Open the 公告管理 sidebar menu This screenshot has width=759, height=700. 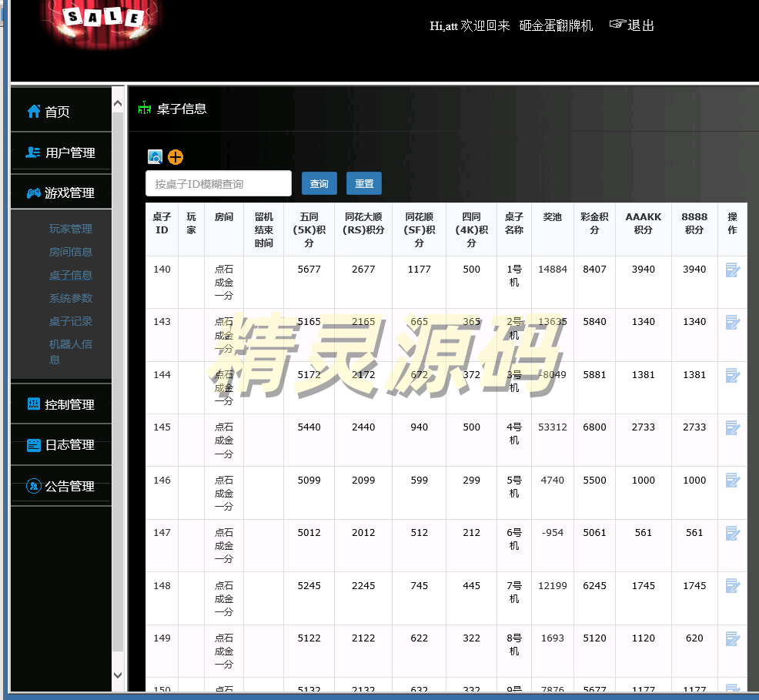(x=61, y=486)
